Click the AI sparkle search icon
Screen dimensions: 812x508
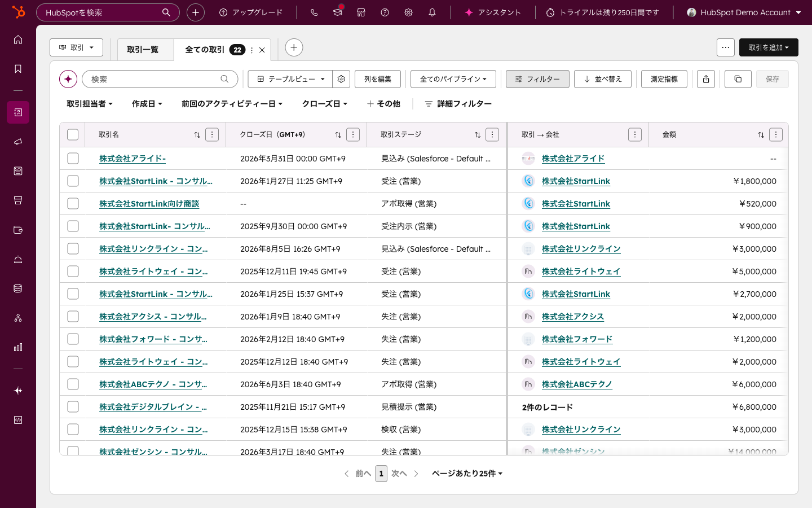tap(68, 79)
